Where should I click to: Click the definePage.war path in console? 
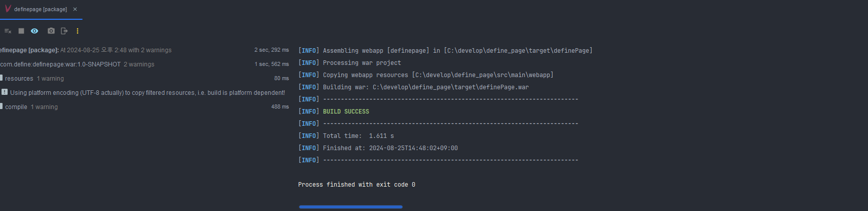tap(451, 87)
